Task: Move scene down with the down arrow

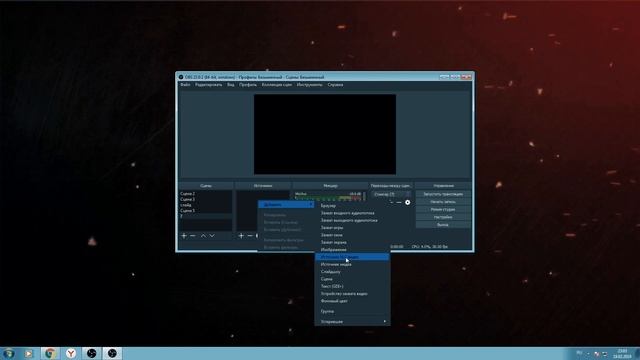Action: pyautogui.click(x=212, y=236)
